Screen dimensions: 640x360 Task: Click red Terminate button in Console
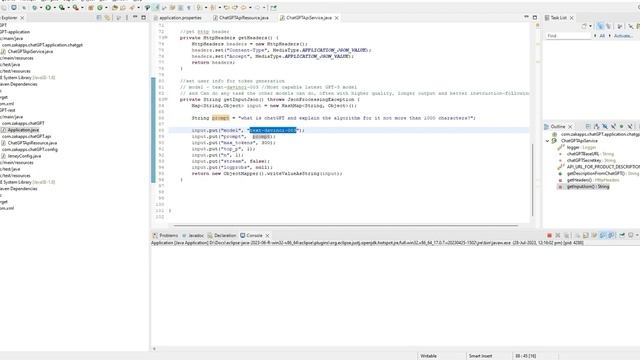(x=549, y=235)
